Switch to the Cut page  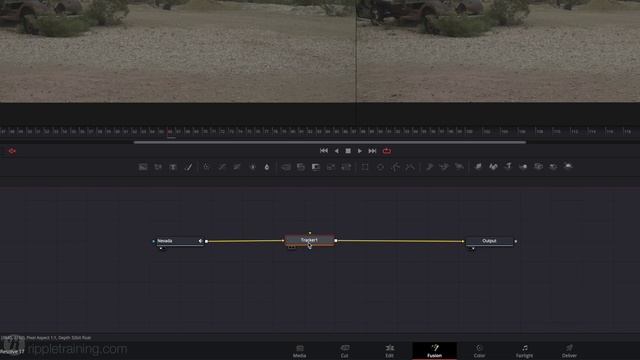344,351
